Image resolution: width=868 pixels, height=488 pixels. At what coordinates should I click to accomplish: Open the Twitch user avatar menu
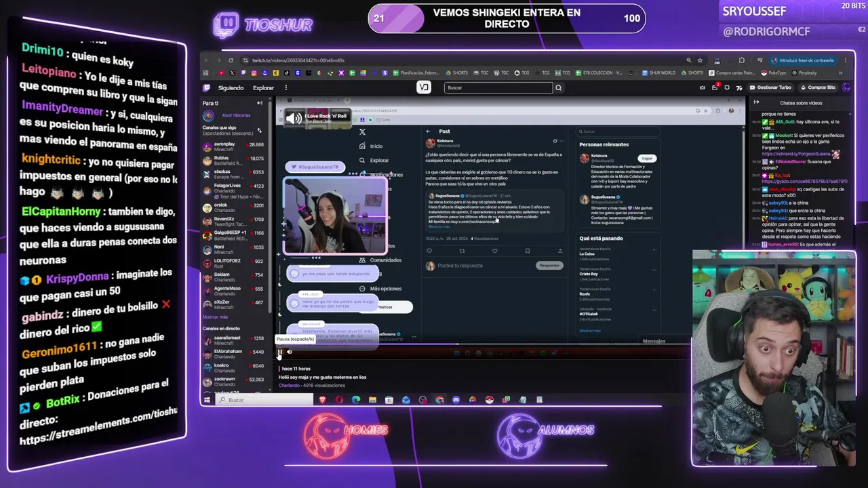coord(846,87)
